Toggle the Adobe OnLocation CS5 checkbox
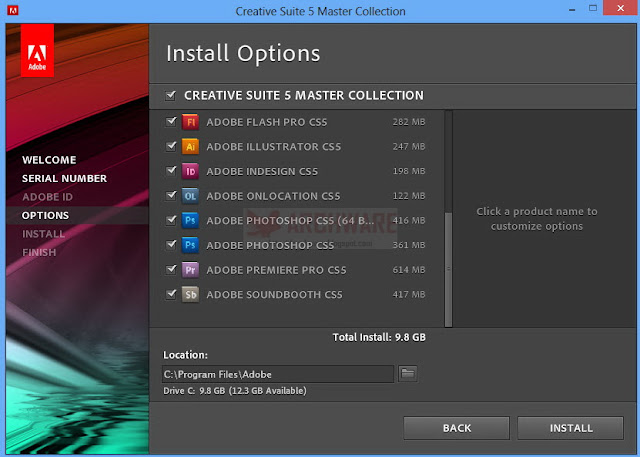 coord(171,195)
